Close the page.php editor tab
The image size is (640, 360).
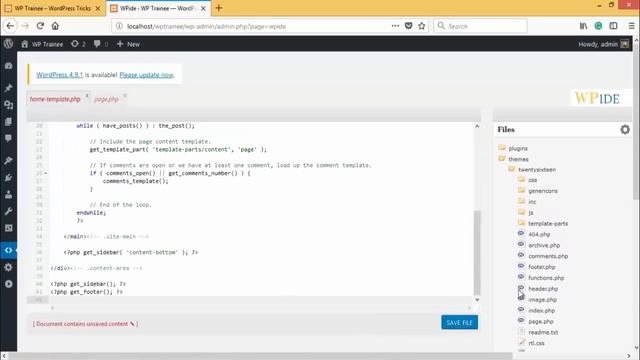point(125,96)
